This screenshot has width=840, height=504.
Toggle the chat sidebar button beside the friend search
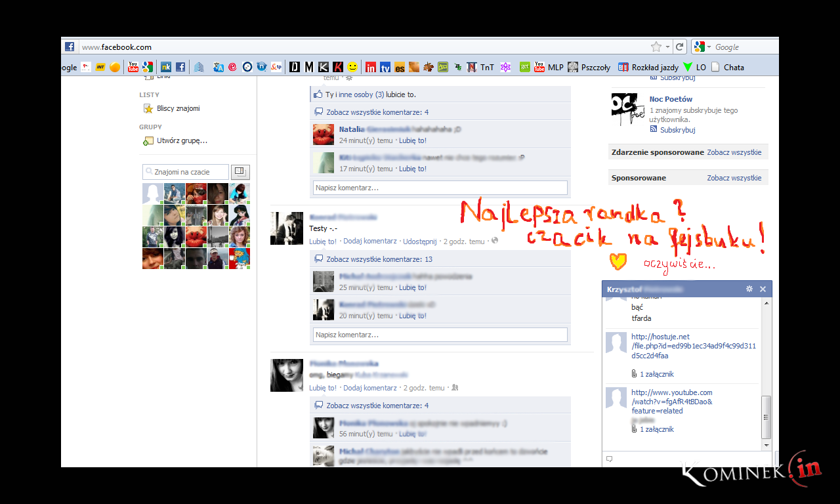[x=240, y=172]
